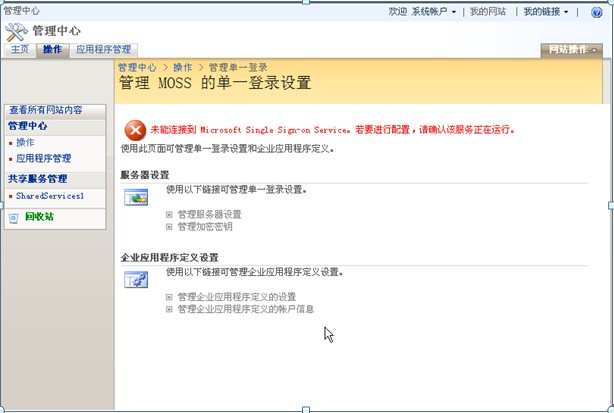Click 操作 in the breadcrumb
This screenshot has width=614, height=413.
(182, 67)
